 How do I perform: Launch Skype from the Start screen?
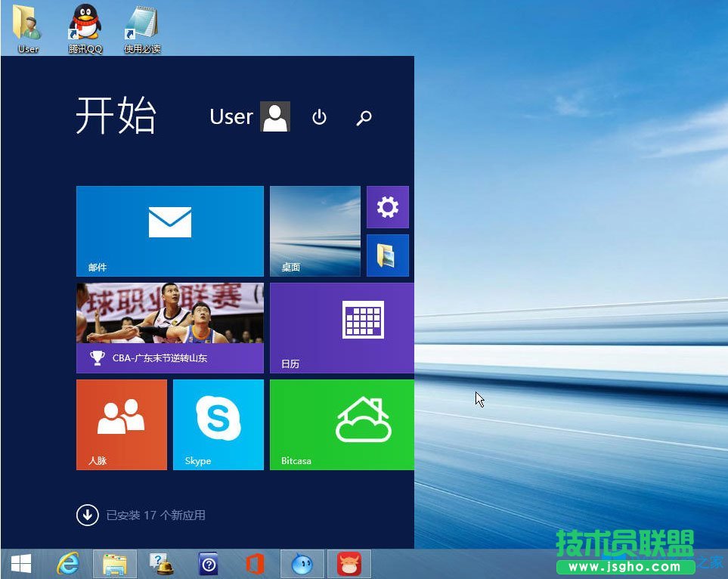pos(218,424)
